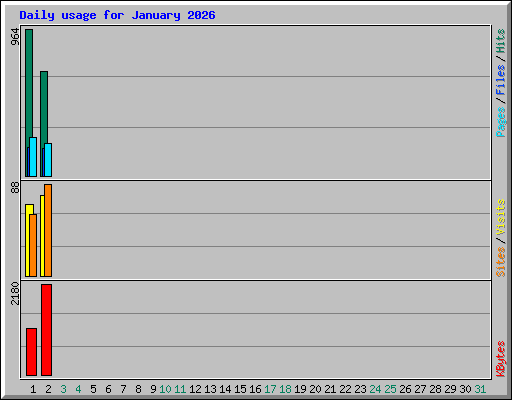
Task: Click the red KBytes bar for day 1
Action: coord(31,352)
